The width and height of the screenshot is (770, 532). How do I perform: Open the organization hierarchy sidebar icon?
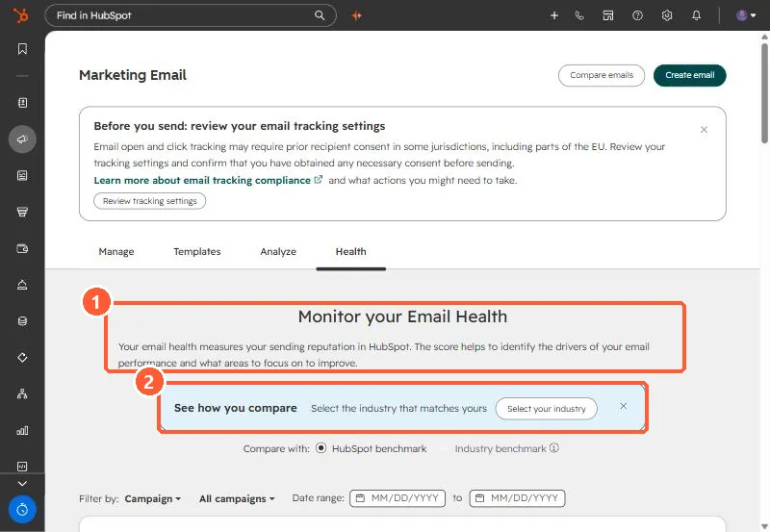point(22,393)
